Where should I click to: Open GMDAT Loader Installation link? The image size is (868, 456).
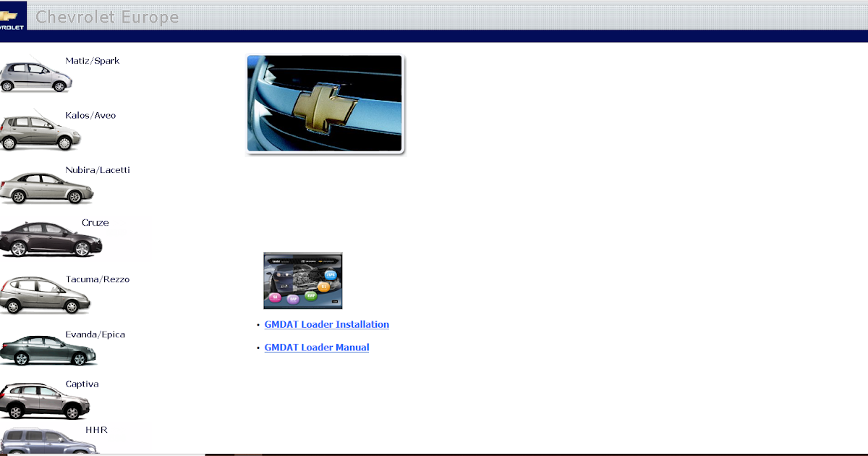(327, 324)
